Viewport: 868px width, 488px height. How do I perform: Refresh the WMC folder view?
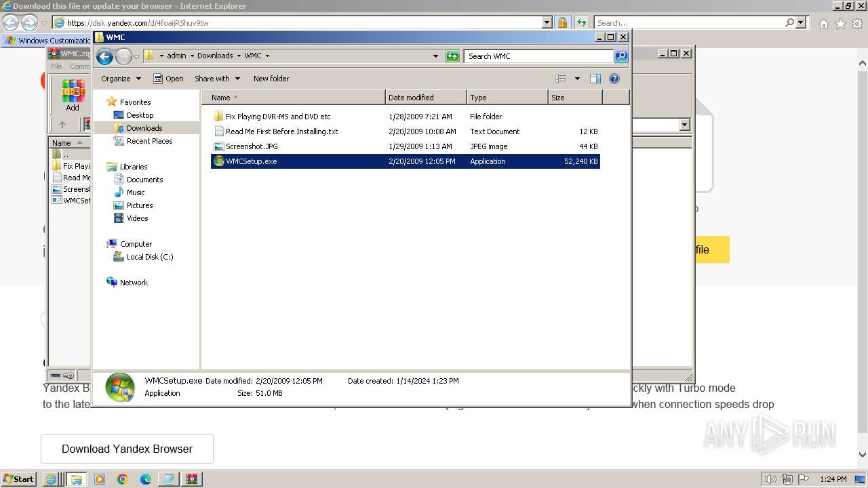(x=452, y=56)
